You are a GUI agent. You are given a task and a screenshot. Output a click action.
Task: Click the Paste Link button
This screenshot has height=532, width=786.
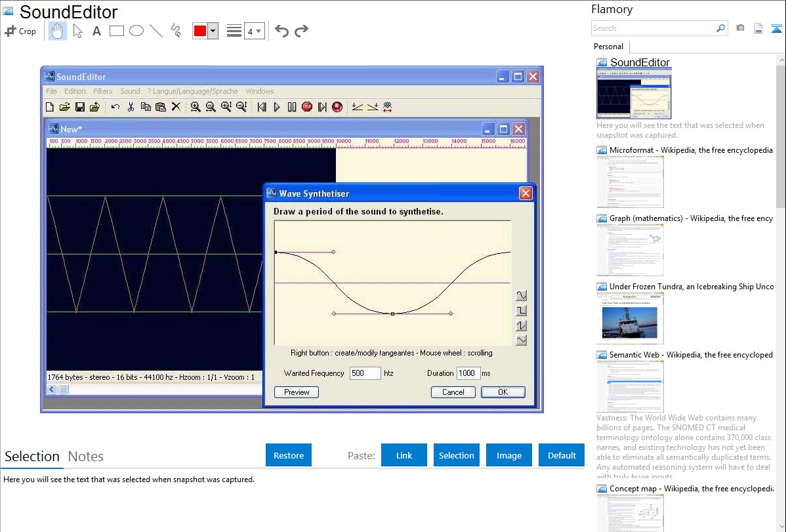coord(404,455)
